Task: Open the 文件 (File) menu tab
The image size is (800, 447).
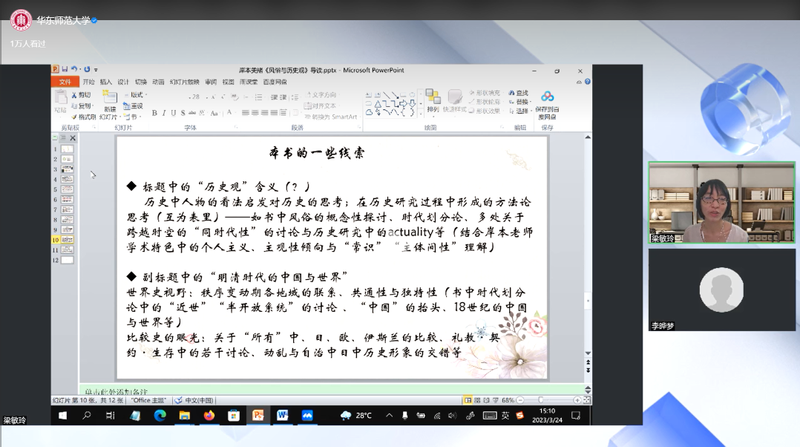Action: (66, 81)
